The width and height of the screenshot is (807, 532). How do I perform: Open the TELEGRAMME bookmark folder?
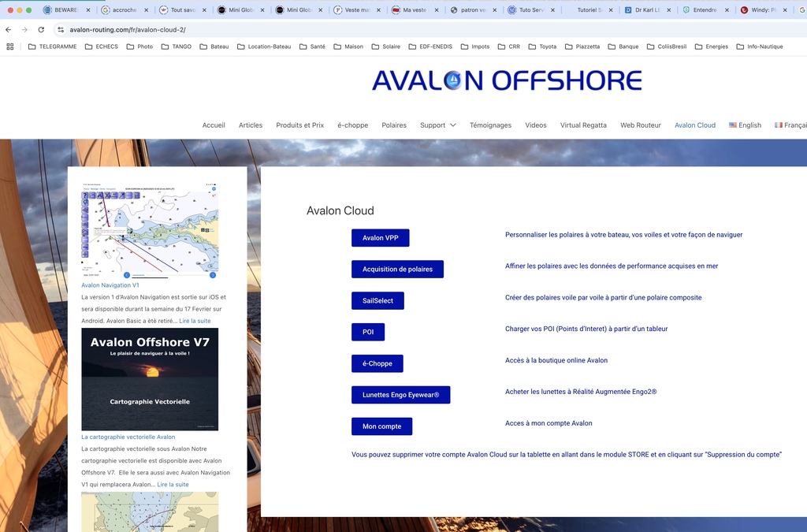coord(53,47)
